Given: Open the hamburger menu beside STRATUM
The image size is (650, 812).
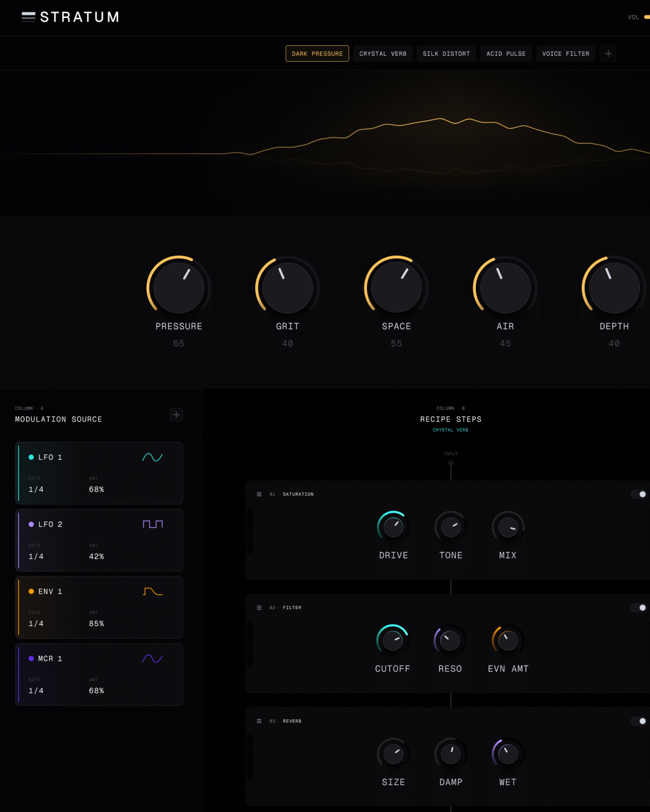Looking at the screenshot, I should click(28, 17).
